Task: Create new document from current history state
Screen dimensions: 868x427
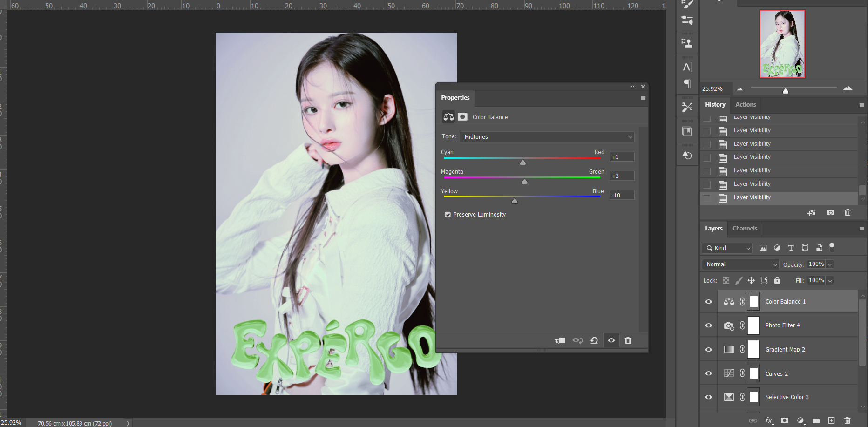Action: [x=811, y=212]
